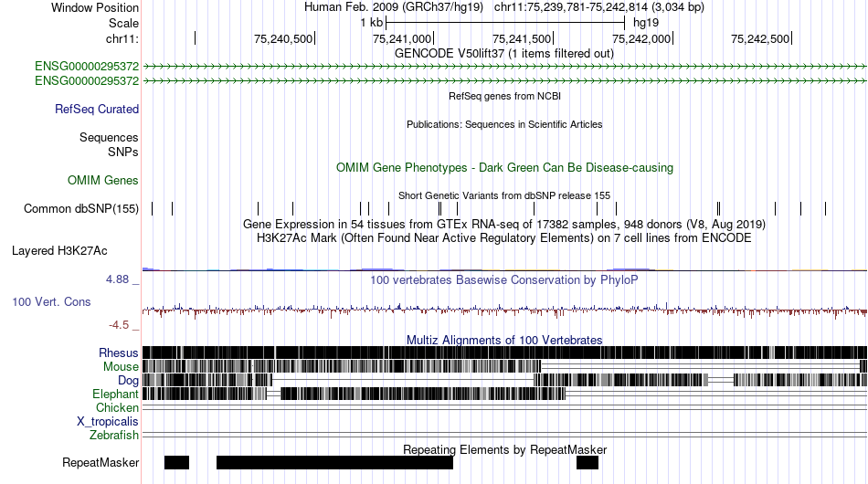Click the OMIM Genes label
This screenshot has height=484, width=868.
pyautogui.click(x=103, y=180)
